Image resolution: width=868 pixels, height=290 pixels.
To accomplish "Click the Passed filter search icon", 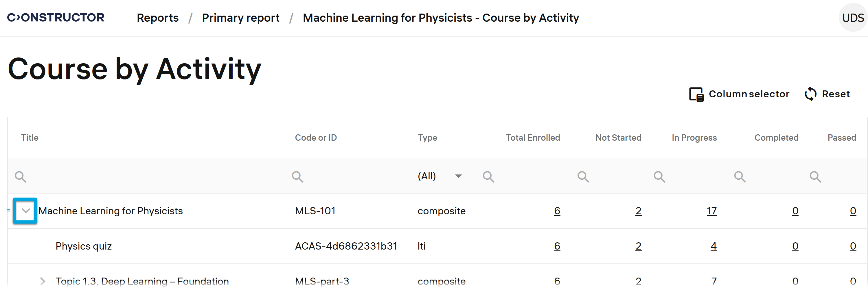I will pos(815,176).
